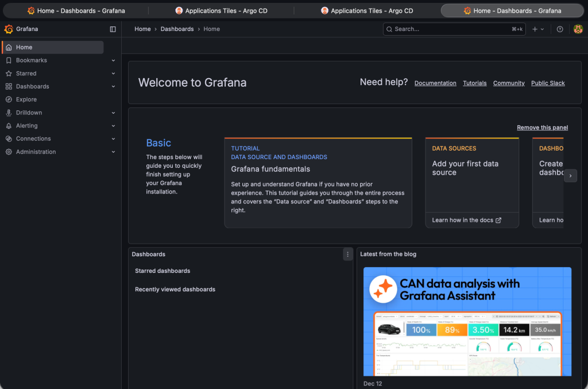The width and height of the screenshot is (588, 389).
Task: Switch to the Applications Tiles Argo CD tab
Action: (221, 10)
